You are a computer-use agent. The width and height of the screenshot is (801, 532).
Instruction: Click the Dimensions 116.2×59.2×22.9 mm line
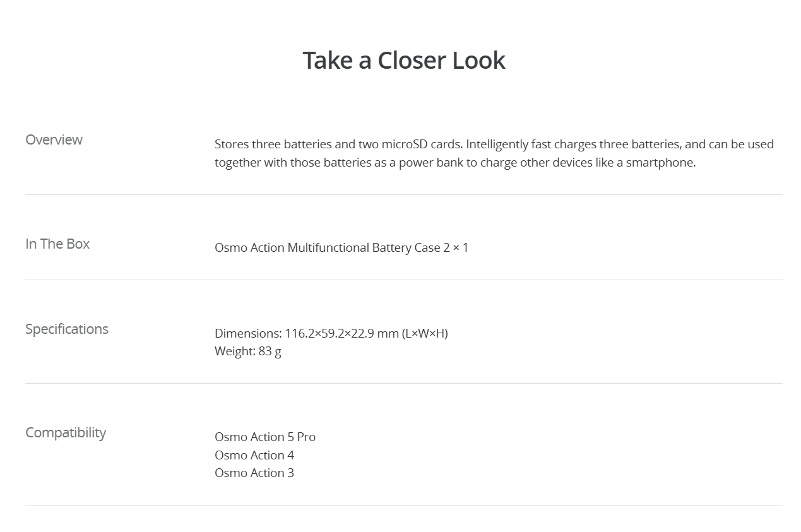point(331,333)
